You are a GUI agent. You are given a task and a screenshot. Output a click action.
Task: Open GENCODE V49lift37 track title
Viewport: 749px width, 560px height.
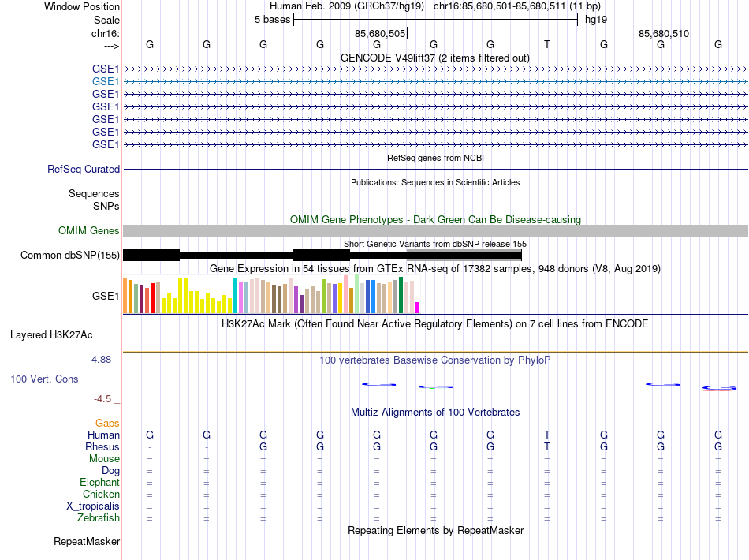click(435, 58)
